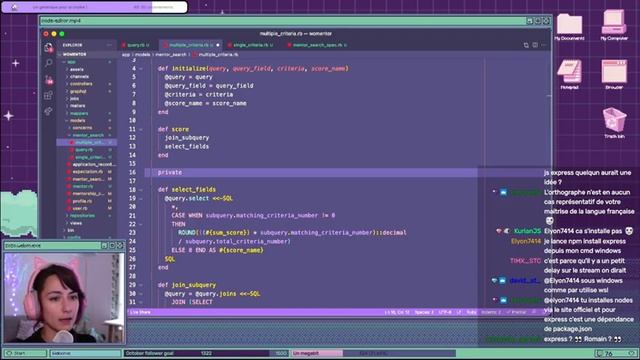Image resolution: width=640 pixels, height=360 pixels.
Task: Click the Ruby file icon beside user.rb
Action: point(69,208)
